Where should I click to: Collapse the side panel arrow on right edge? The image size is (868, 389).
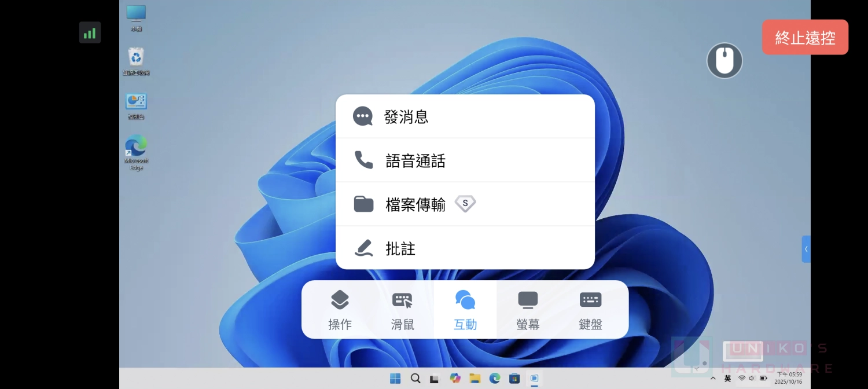(806, 249)
